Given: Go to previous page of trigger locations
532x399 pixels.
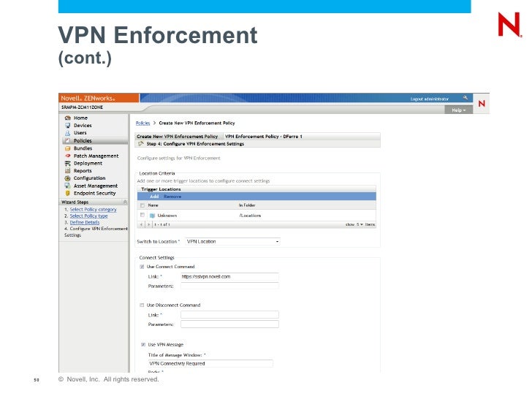Looking at the screenshot, I should [x=142, y=224].
